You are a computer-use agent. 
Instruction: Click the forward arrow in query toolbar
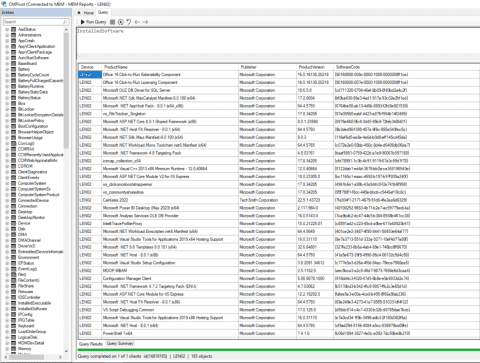click(145, 22)
